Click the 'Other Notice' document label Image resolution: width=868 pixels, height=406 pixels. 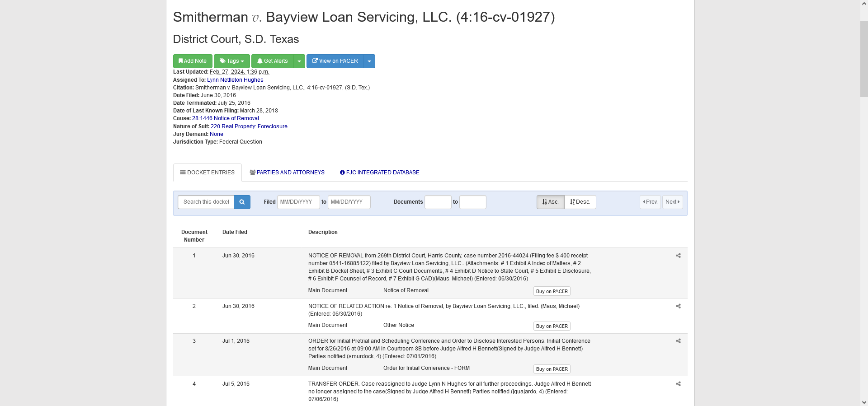tap(399, 325)
